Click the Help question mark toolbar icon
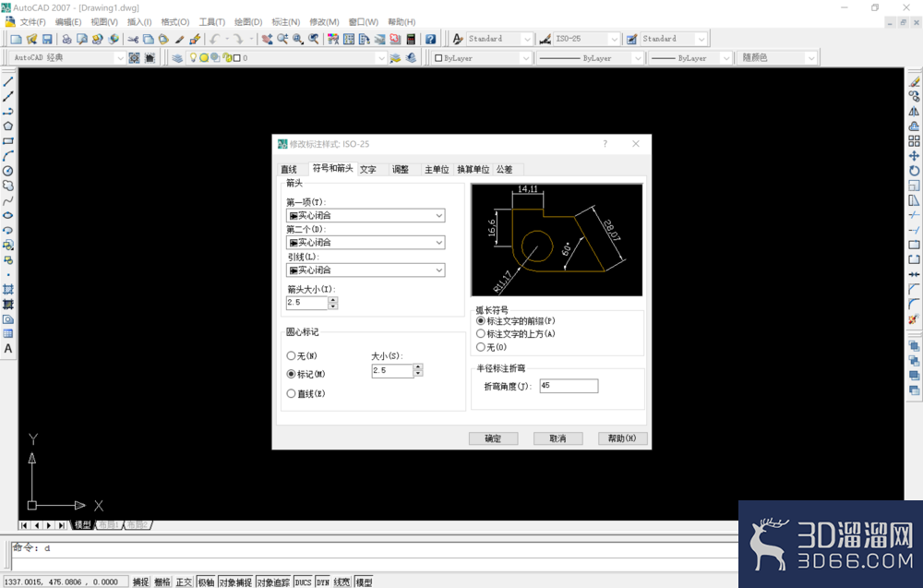 [431, 39]
